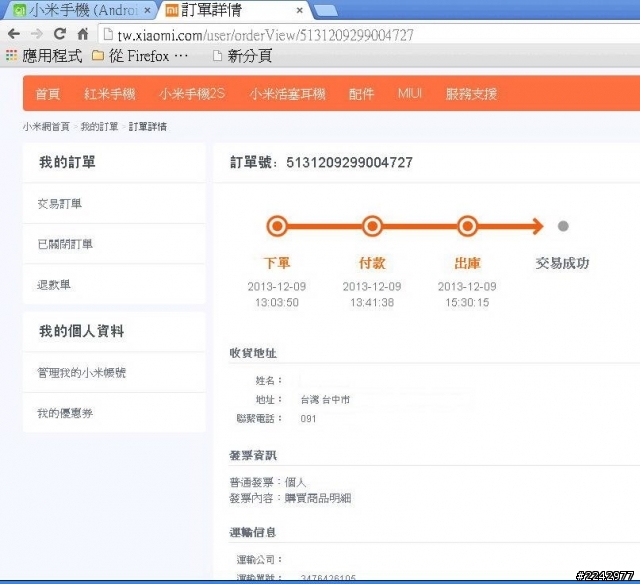The image size is (640, 584).
Task: Open 紅米手機 in the navigation bar
Action: [109, 94]
